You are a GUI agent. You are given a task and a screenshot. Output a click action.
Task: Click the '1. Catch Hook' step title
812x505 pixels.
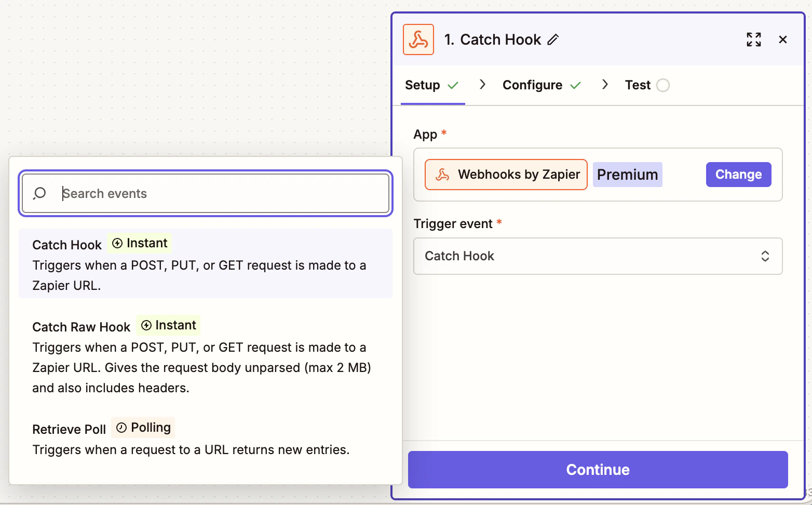[x=493, y=39]
